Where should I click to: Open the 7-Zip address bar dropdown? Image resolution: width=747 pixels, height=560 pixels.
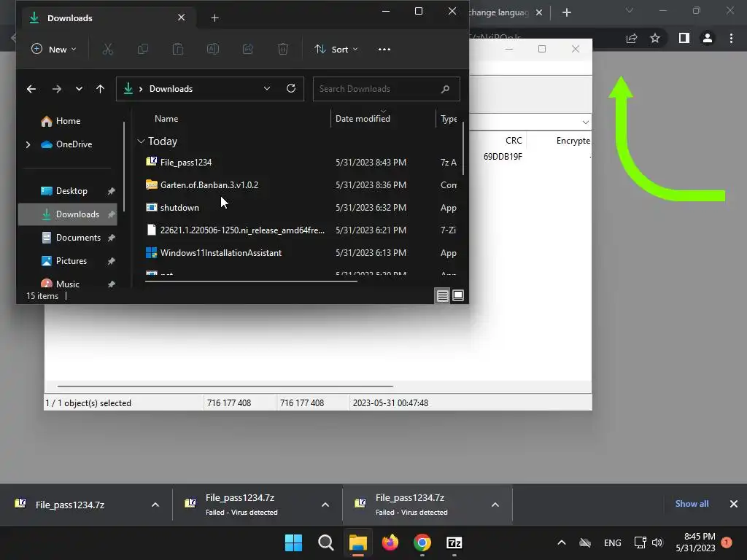click(585, 122)
